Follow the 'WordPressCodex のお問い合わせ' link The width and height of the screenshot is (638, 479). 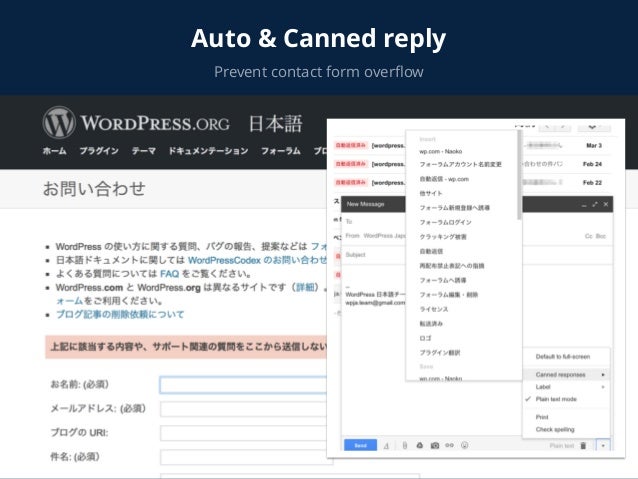tap(258, 260)
